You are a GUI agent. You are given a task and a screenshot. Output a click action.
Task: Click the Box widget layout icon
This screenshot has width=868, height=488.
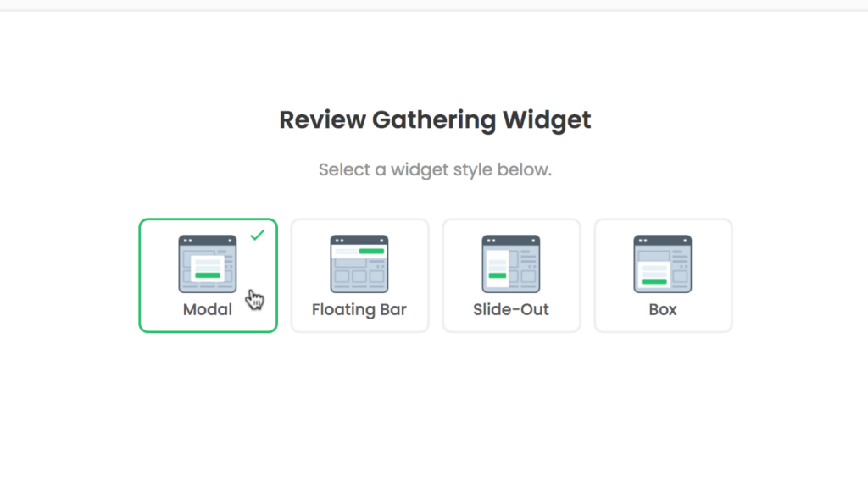point(663,263)
